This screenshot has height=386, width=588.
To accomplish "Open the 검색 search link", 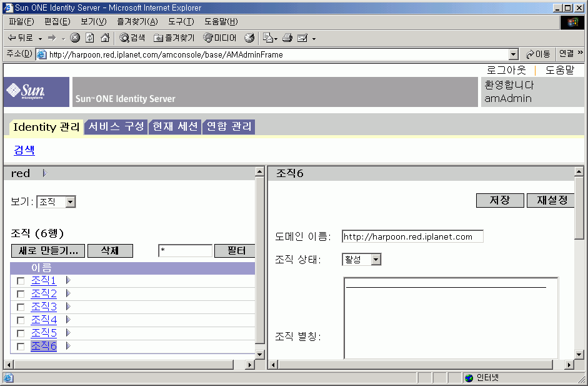I will click(24, 150).
